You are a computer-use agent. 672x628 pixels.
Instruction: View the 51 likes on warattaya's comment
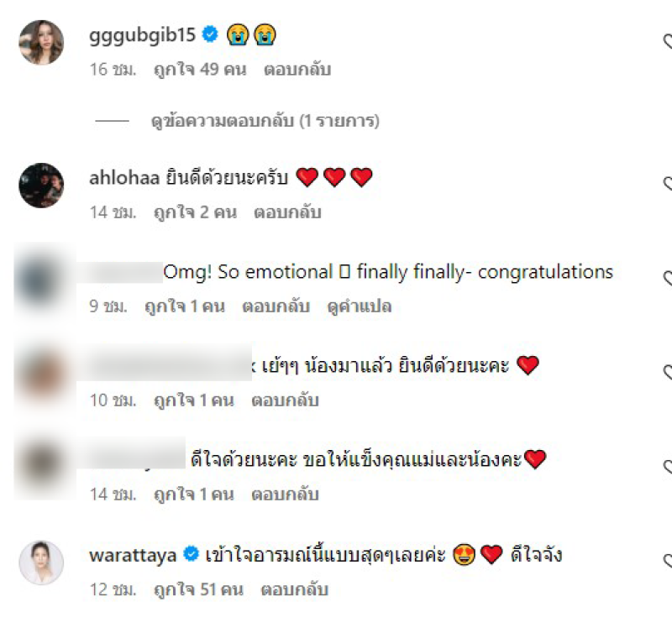click(198, 590)
